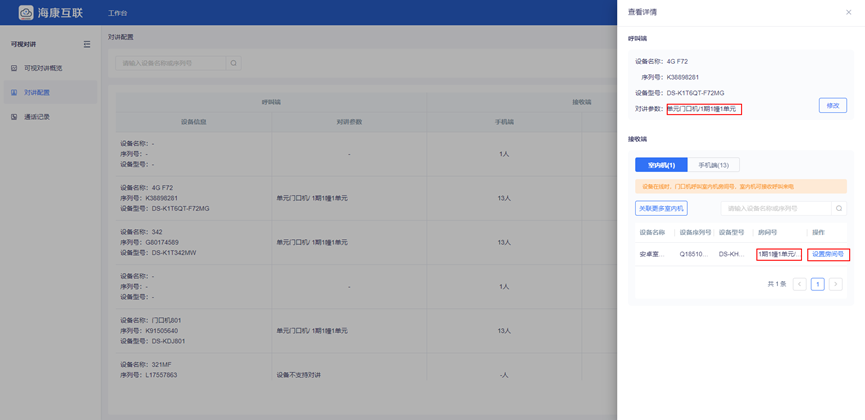The image size is (865, 420).
Task: Click the 设置房间号 link
Action: (828, 255)
